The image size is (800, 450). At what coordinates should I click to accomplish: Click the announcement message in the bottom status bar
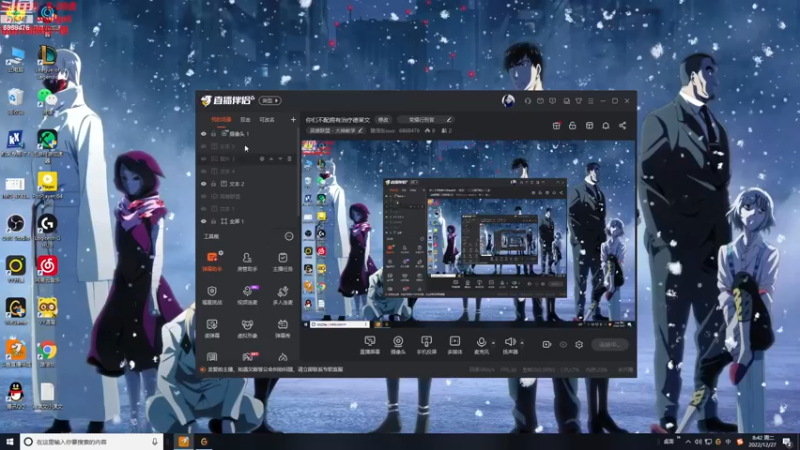(x=276, y=369)
